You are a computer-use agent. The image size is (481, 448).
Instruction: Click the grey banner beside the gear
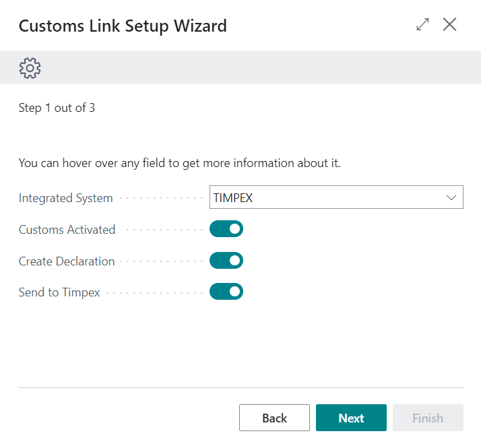256,67
